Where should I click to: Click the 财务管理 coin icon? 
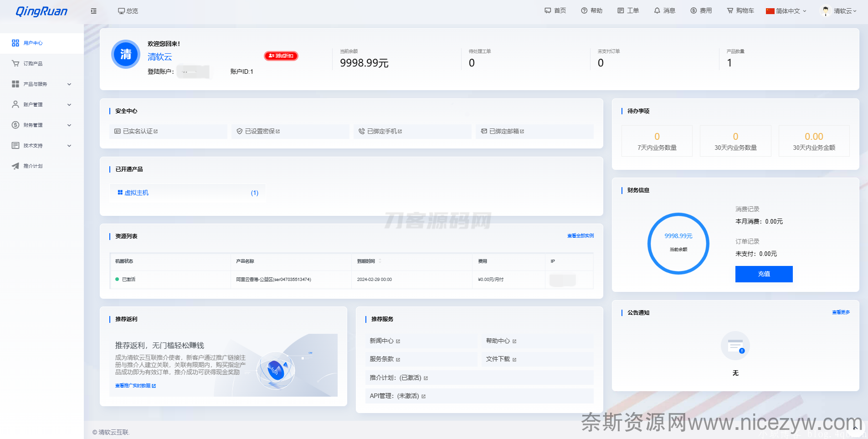15,125
